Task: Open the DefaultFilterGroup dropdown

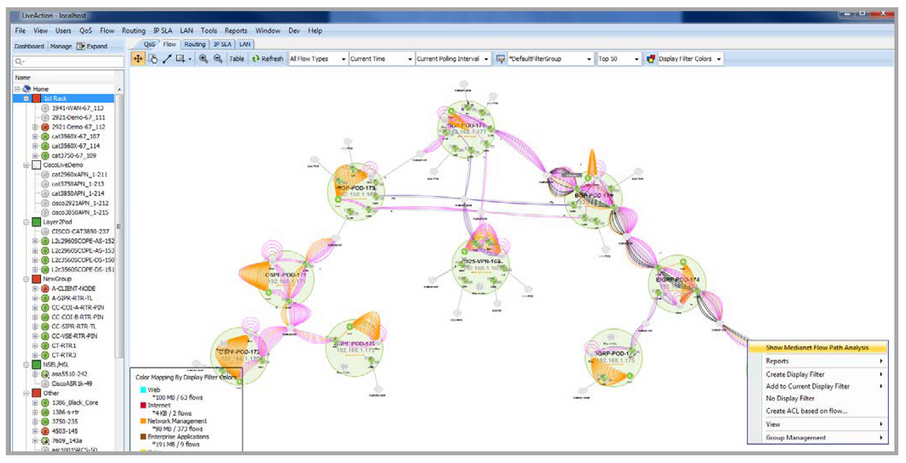Action: point(551,59)
